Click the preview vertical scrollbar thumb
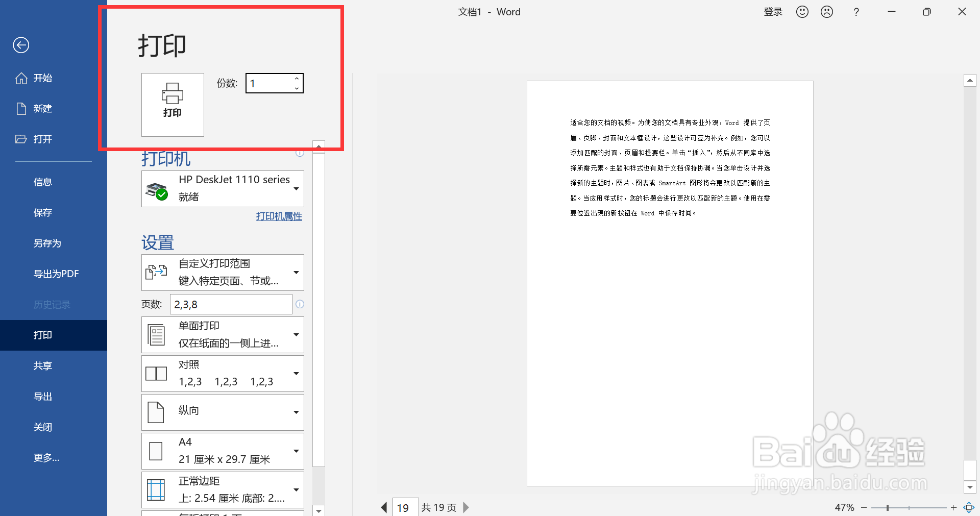This screenshot has height=516, width=980. point(970,470)
